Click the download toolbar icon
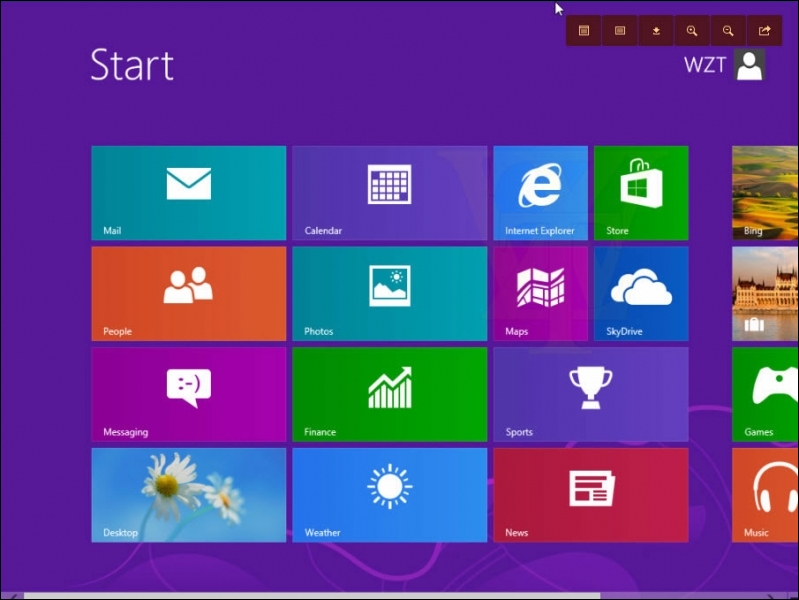Image resolution: width=799 pixels, height=600 pixels. pos(656,31)
